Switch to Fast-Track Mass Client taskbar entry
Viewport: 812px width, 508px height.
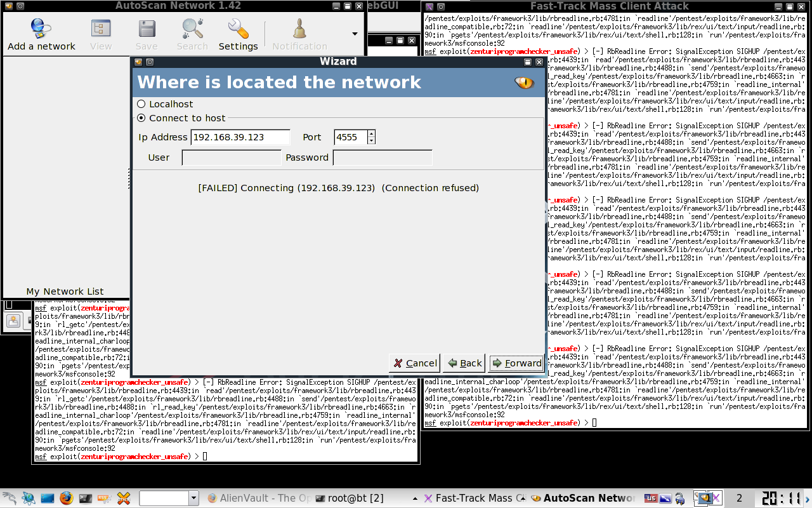tap(475, 498)
